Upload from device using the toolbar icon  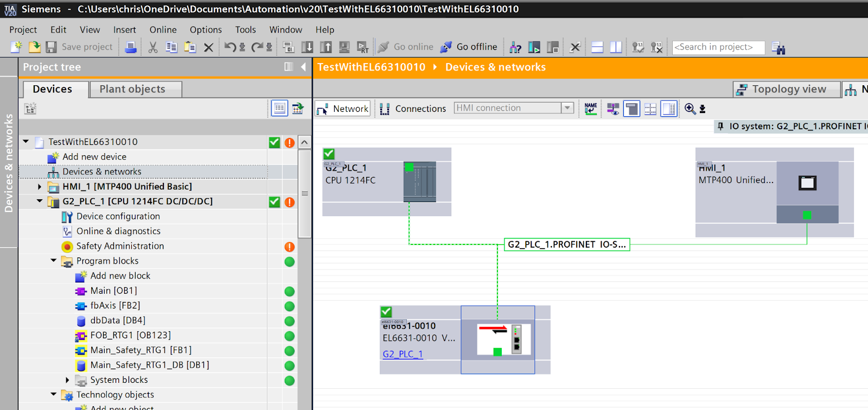tap(325, 47)
